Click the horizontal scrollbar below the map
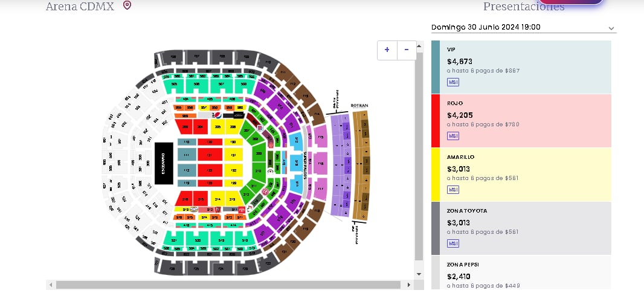 click(x=228, y=285)
